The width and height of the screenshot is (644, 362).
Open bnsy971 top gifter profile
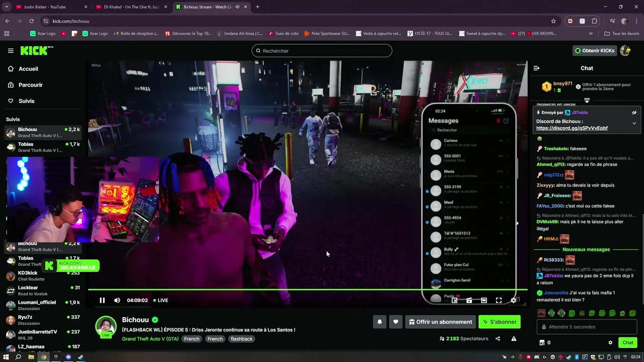click(x=562, y=83)
